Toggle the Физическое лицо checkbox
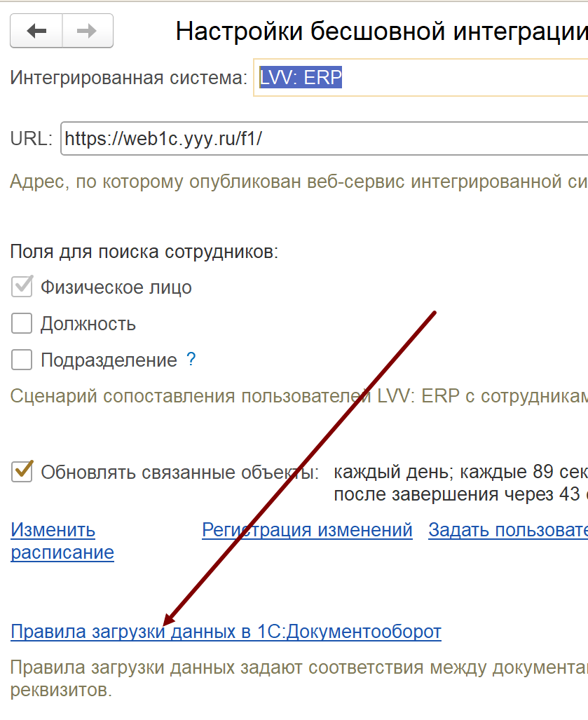 [x=22, y=287]
